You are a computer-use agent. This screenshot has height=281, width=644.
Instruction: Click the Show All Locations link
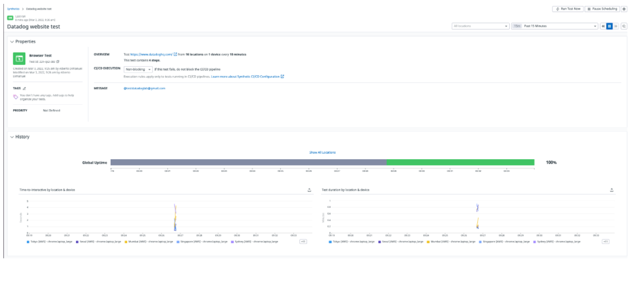coord(323,153)
